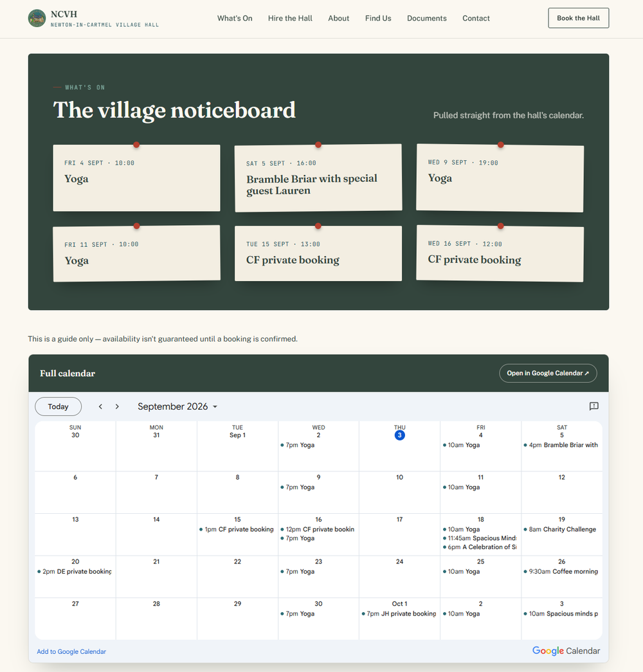Screen dimensions: 643x672
Task: Click Book the Hall button
Action: [578, 18]
